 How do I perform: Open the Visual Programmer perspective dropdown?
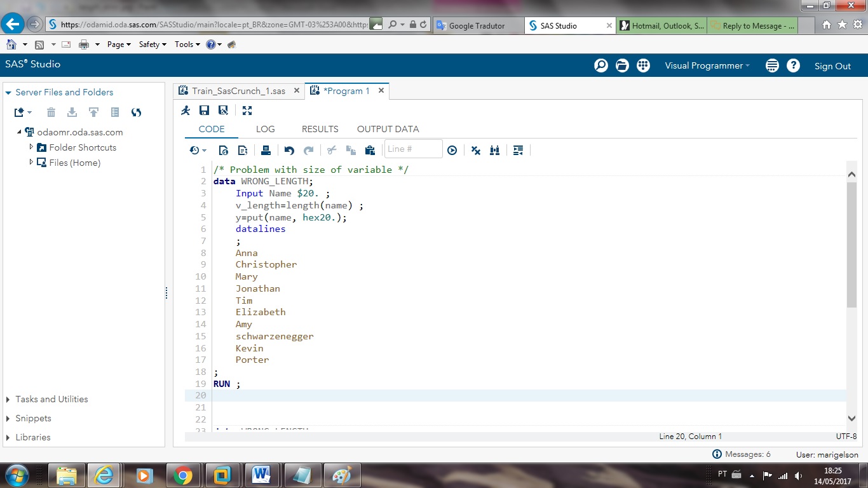[x=707, y=65]
